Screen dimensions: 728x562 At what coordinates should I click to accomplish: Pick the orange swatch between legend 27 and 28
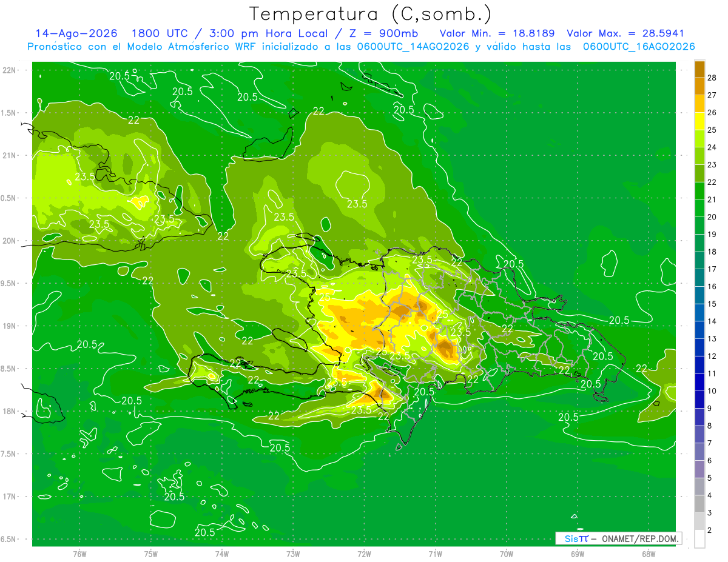pyautogui.click(x=699, y=86)
